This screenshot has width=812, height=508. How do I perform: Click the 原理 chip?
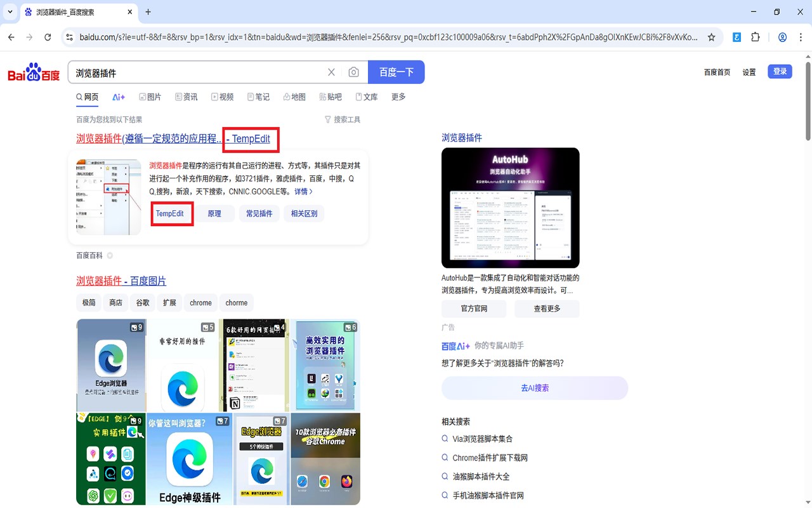pyautogui.click(x=214, y=214)
